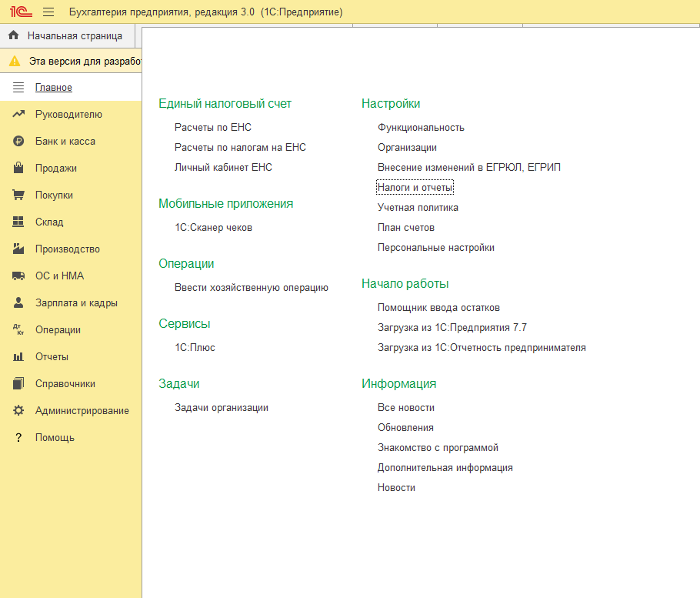Click the Операции Дт/Кт icon
The image size is (700, 598).
tap(18, 329)
